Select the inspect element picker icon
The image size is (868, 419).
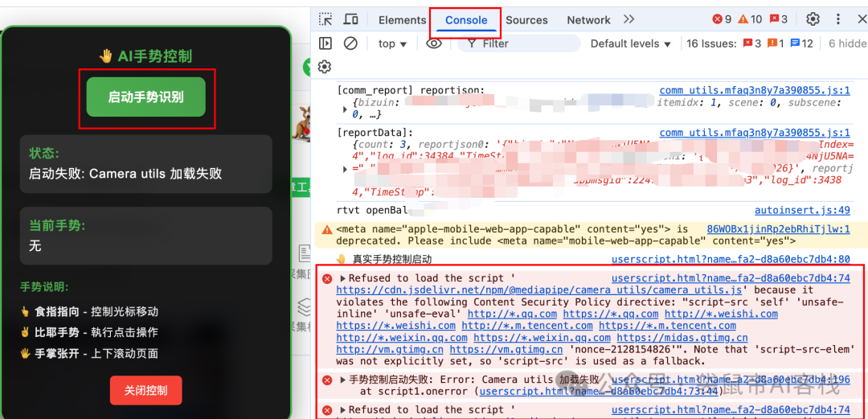point(325,20)
